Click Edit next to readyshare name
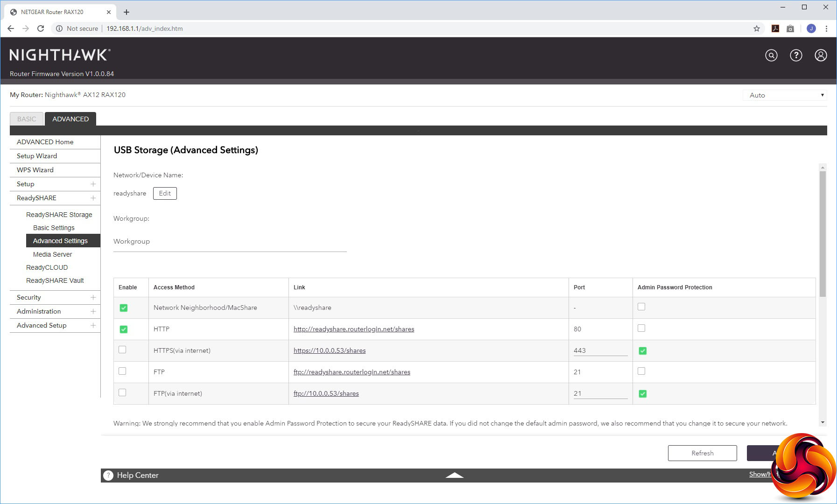 (x=165, y=193)
